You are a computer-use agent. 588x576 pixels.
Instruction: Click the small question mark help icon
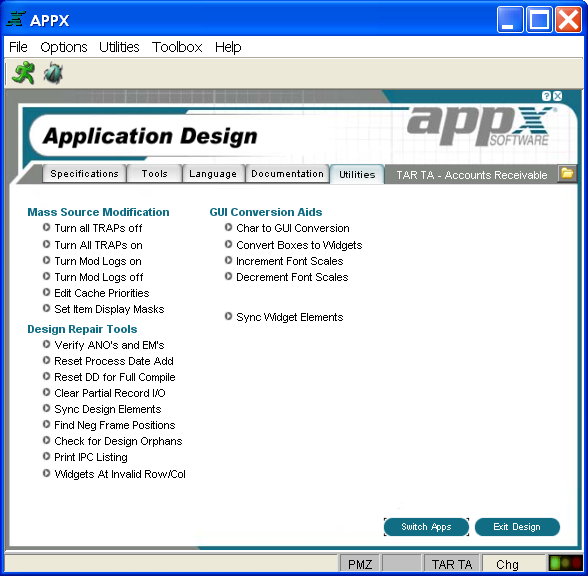click(546, 96)
